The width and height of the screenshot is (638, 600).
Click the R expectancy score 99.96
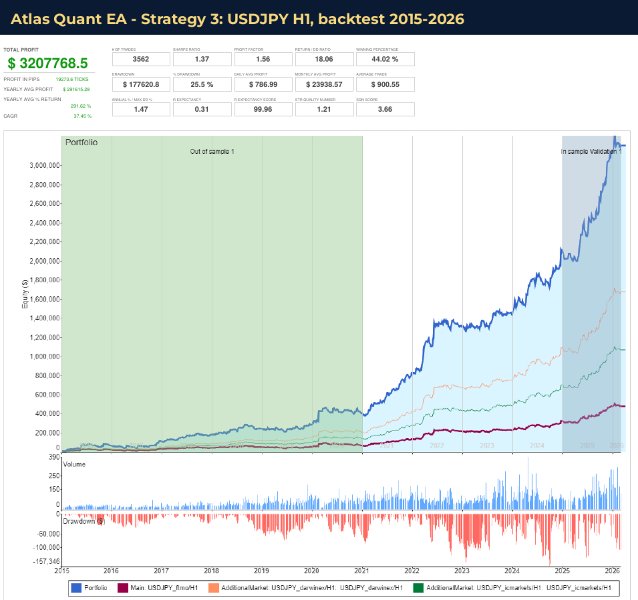coord(263,109)
